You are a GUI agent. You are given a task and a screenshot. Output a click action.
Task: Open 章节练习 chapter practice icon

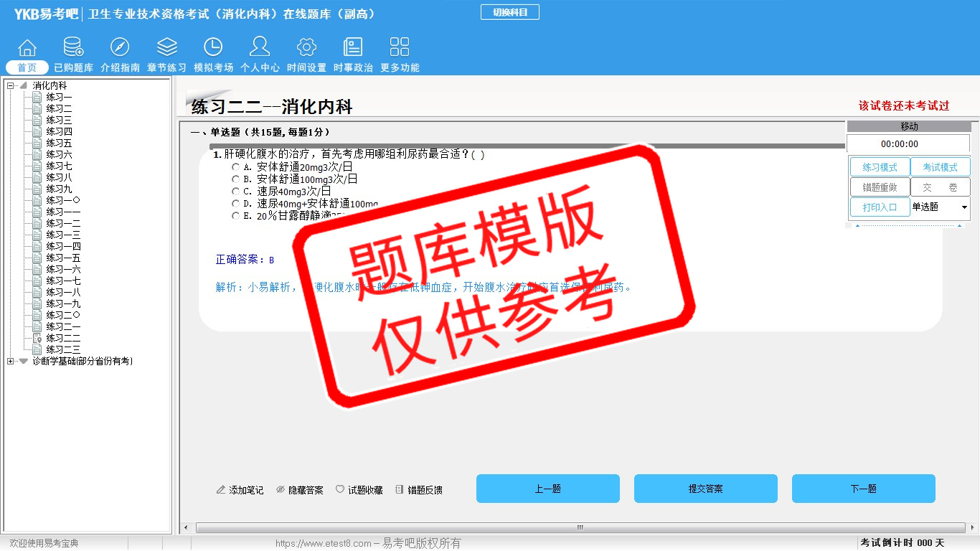point(166,48)
